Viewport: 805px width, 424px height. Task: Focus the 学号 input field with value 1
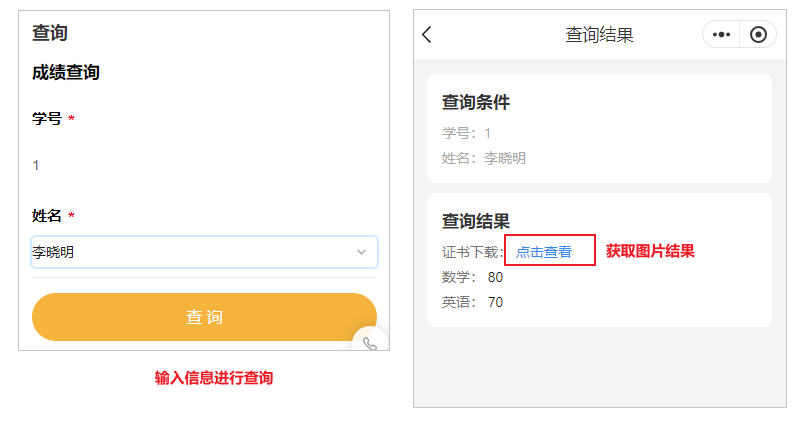(204, 165)
